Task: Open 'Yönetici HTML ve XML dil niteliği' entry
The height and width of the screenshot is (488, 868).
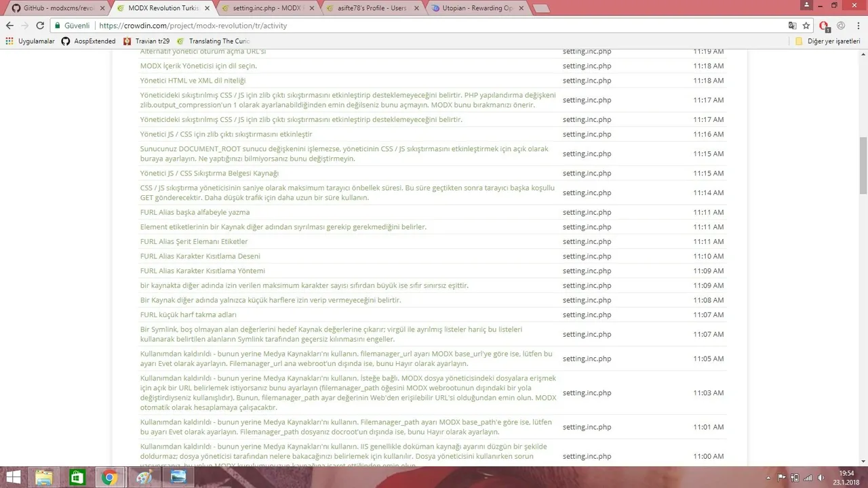Action: [x=193, y=81]
